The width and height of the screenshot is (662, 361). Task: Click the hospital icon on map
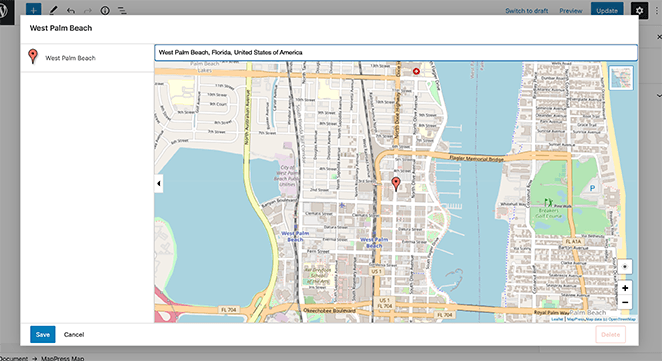pyautogui.click(x=416, y=71)
